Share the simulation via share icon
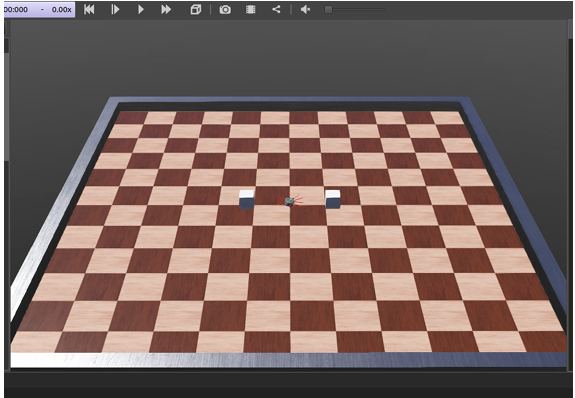Screen dimensions: 575x398 [x=276, y=10]
